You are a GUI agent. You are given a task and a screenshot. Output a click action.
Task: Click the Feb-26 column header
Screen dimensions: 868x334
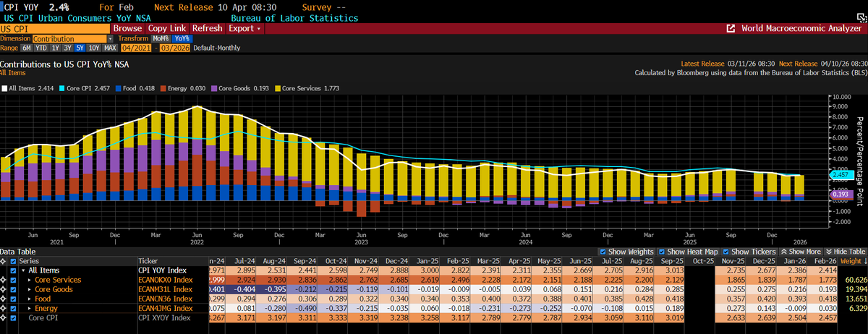pyautogui.click(x=823, y=260)
